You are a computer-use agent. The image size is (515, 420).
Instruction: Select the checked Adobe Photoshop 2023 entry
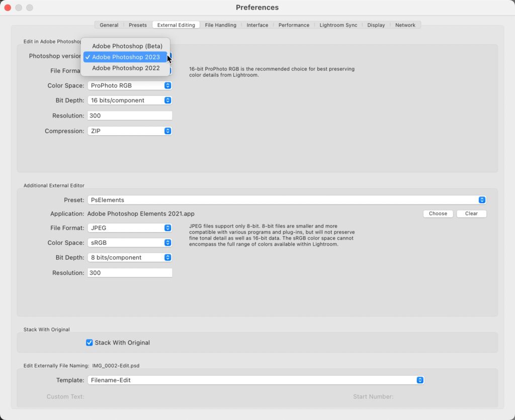(x=126, y=57)
